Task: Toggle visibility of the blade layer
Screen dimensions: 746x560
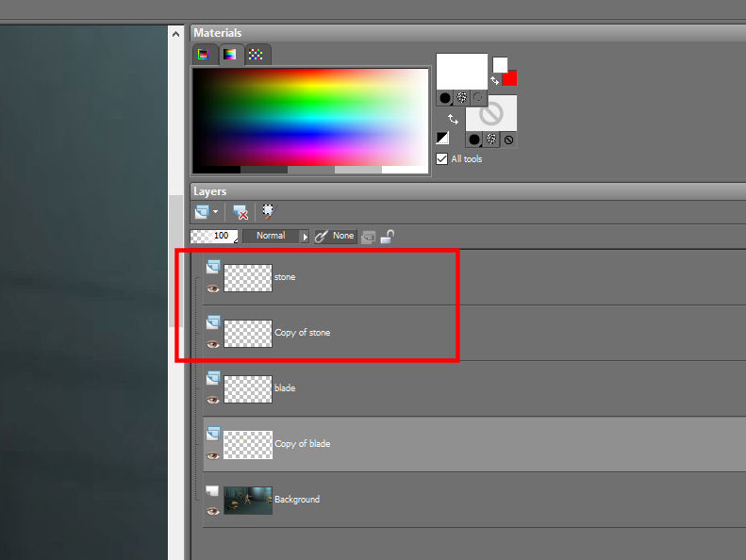Action: tap(212, 400)
